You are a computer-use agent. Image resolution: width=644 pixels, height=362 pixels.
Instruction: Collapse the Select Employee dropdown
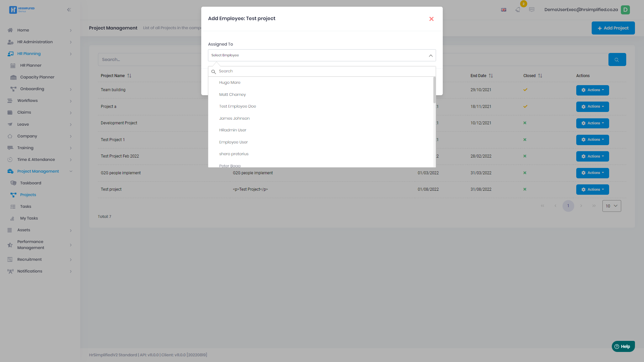(431, 56)
